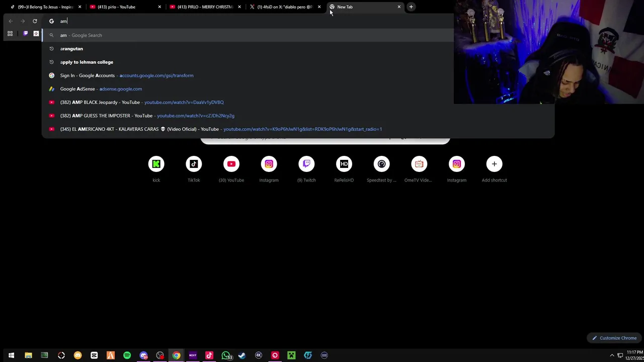Open the NEXT app in the taskbar
The image size is (644, 362).
(x=193, y=355)
